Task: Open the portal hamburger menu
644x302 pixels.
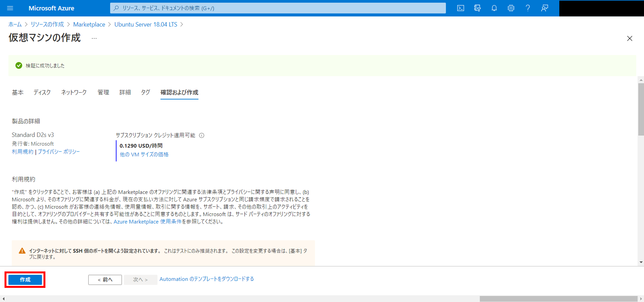Action: [x=10, y=8]
